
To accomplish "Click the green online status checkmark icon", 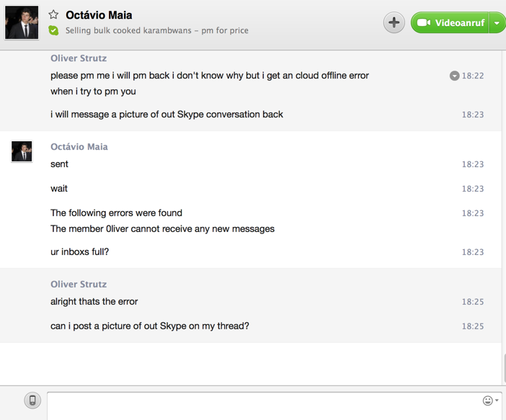I will [x=53, y=30].
